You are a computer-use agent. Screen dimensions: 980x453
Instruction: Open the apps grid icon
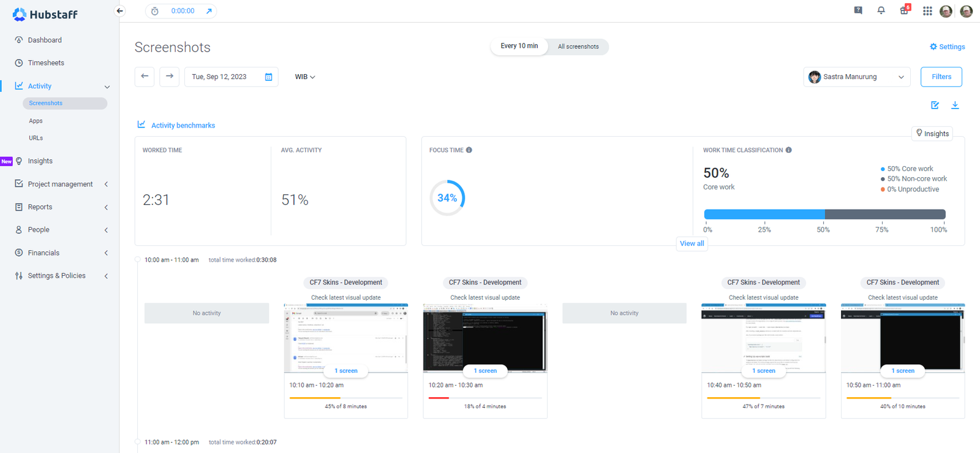tap(927, 11)
